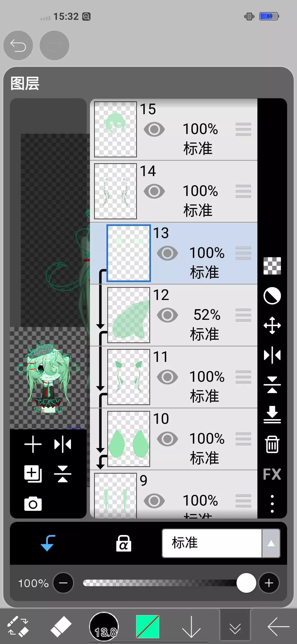Screen dimensions: 297x644
Task: Add a new layer with the plus icon
Action: pos(33,444)
